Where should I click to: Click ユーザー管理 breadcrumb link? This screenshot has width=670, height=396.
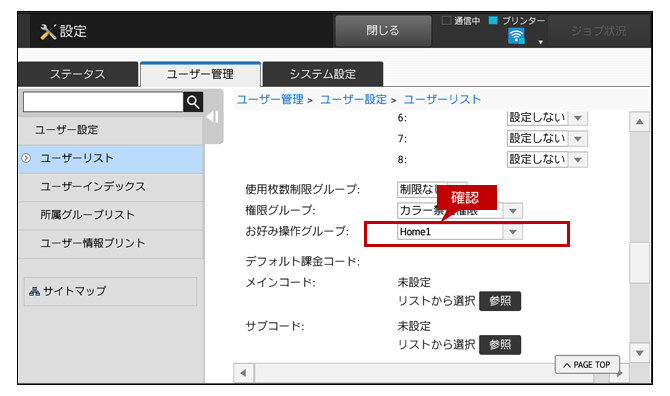click(x=270, y=100)
